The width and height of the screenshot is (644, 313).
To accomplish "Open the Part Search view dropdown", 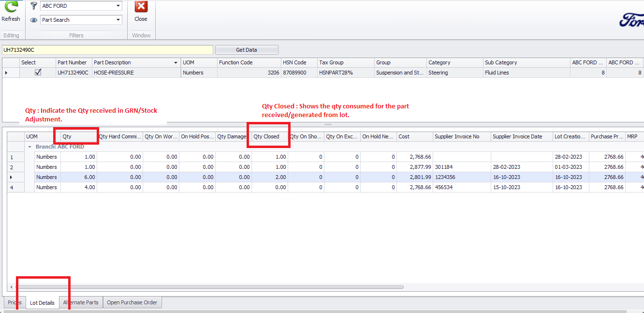I will tap(118, 20).
